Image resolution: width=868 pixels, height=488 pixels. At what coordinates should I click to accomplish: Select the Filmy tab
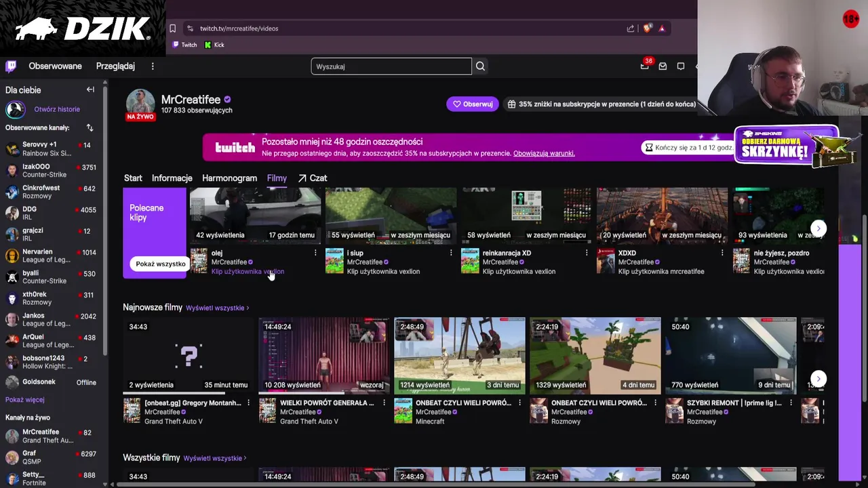(277, 178)
